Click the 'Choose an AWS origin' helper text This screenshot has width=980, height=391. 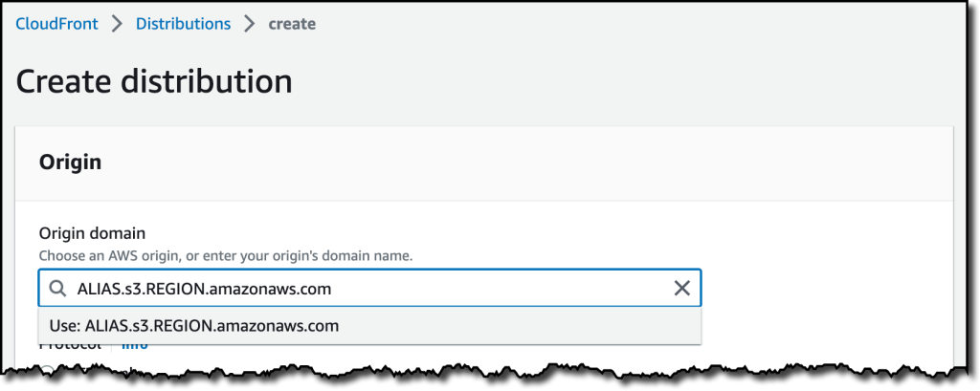[226, 256]
